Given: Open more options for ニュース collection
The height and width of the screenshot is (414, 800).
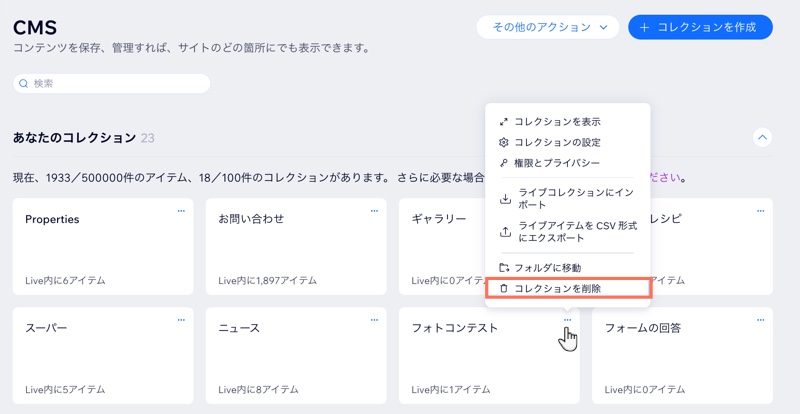Looking at the screenshot, I should pos(374,320).
